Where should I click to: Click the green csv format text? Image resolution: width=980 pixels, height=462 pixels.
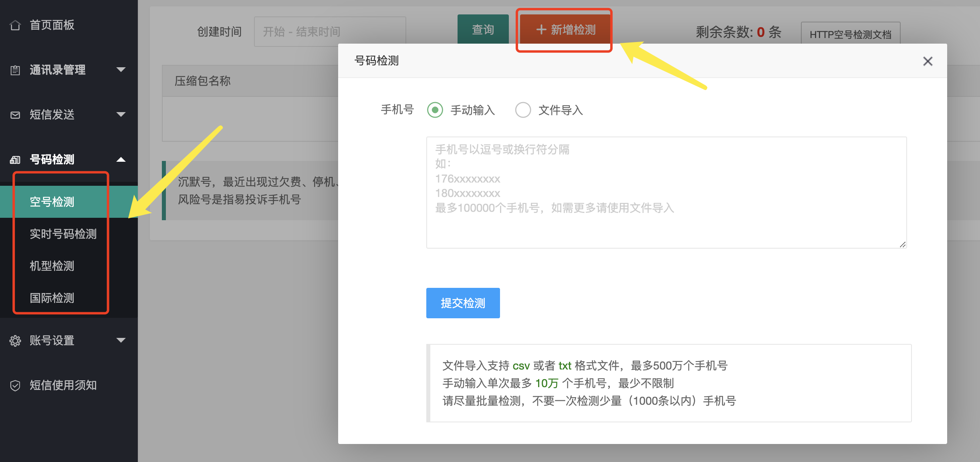[x=521, y=366]
